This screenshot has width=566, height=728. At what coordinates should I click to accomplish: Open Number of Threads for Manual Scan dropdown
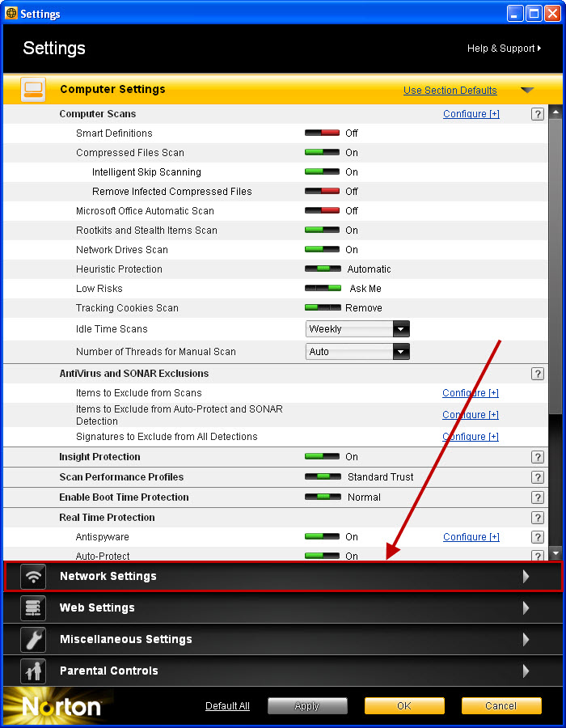tap(357, 352)
